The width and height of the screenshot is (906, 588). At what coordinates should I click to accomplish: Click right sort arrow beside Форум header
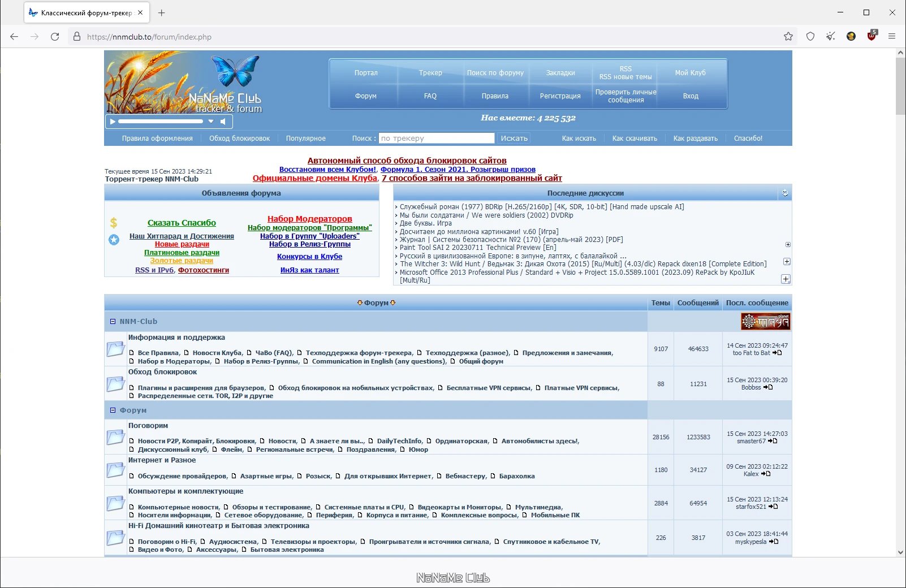coord(393,303)
